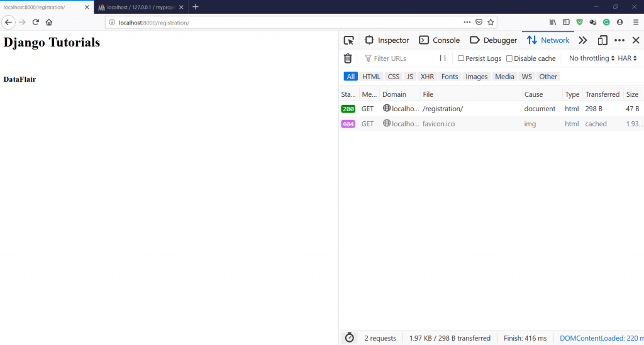The height and width of the screenshot is (345, 644).
Task: Show more devtools tabs chevron
Action: 583,40
